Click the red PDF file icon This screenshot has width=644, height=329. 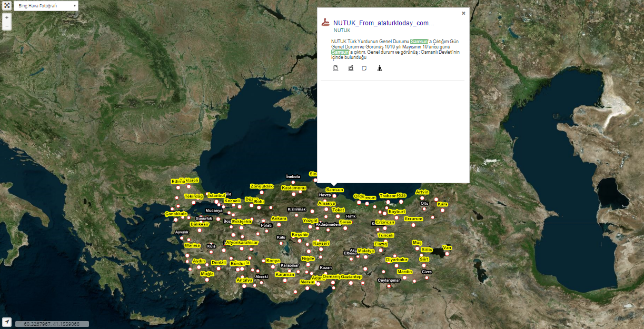click(326, 23)
